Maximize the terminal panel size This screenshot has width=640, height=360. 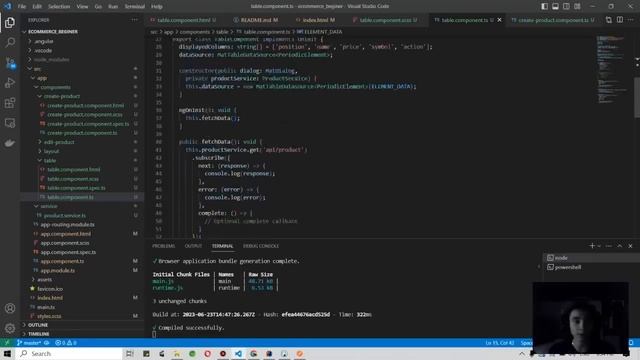tap(620, 246)
